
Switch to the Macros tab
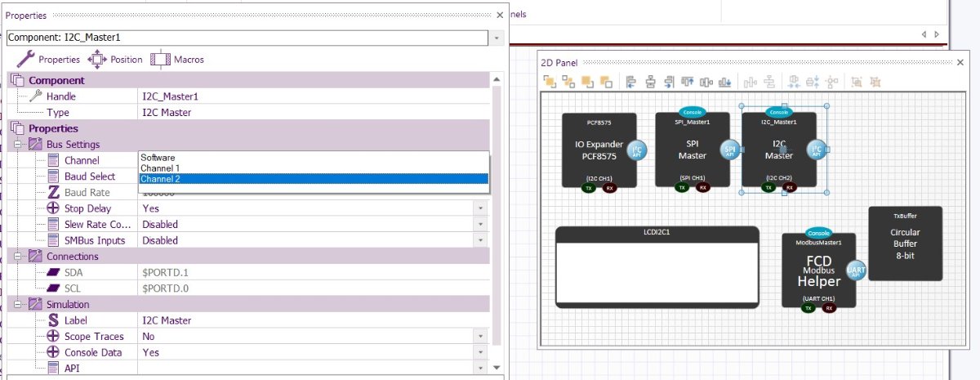pos(177,59)
